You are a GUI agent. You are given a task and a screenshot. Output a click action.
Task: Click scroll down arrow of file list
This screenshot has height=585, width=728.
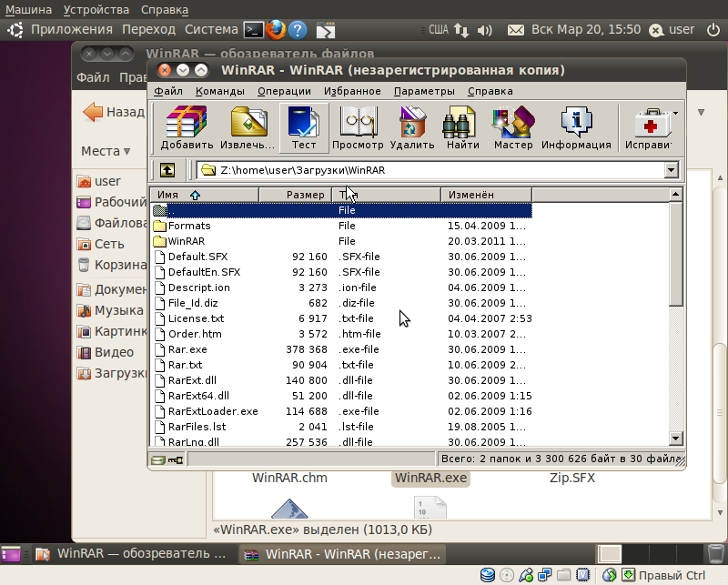click(x=676, y=438)
